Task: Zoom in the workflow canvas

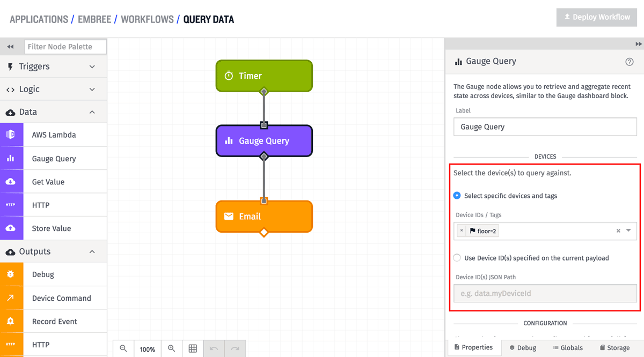Action: (172, 348)
